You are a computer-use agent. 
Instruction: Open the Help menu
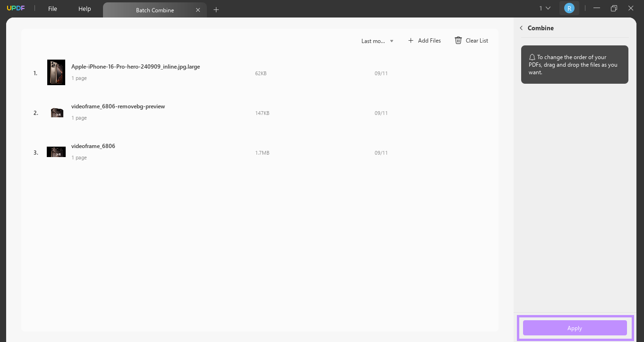pos(84,8)
